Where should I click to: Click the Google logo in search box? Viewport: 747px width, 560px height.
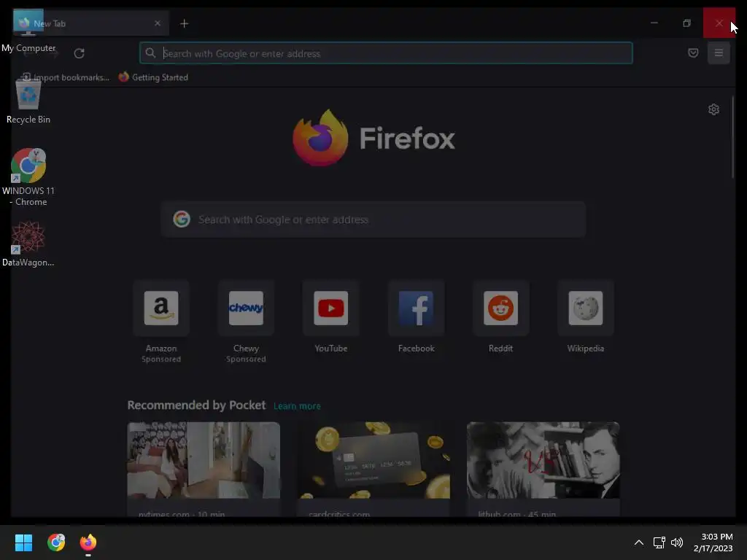[182, 219]
